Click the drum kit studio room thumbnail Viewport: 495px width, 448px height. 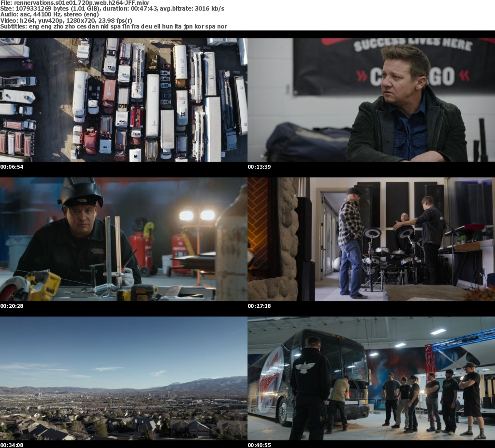tap(371, 239)
